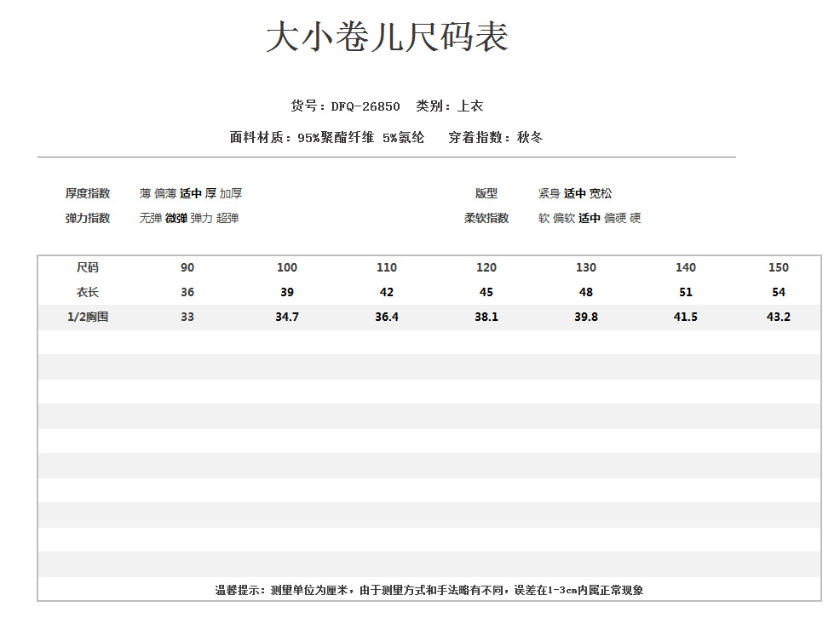Click size 120 column header
840x618 pixels.
[486, 267]
